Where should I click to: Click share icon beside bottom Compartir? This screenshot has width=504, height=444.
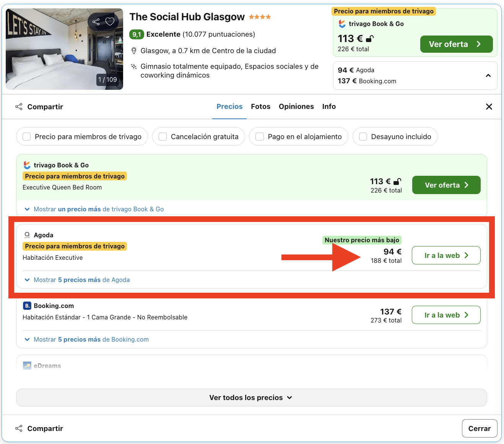point(19,428)
